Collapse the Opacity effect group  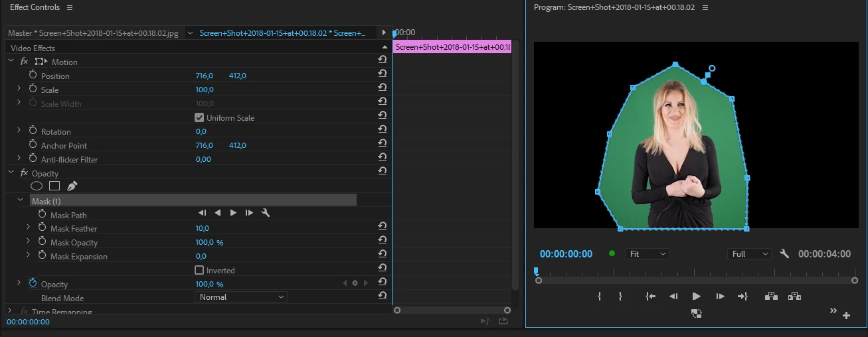point(11,172)
